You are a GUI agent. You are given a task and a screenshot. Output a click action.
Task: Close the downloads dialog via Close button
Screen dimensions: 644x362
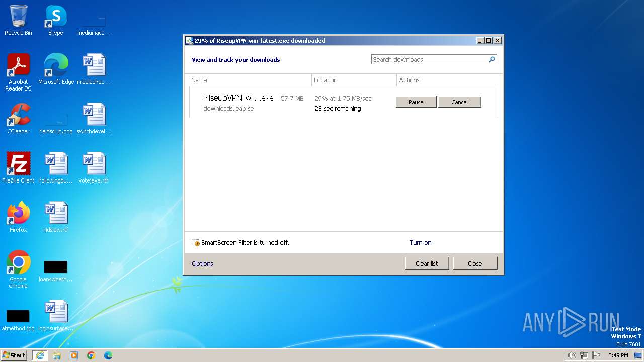click(x=475, y=263)
